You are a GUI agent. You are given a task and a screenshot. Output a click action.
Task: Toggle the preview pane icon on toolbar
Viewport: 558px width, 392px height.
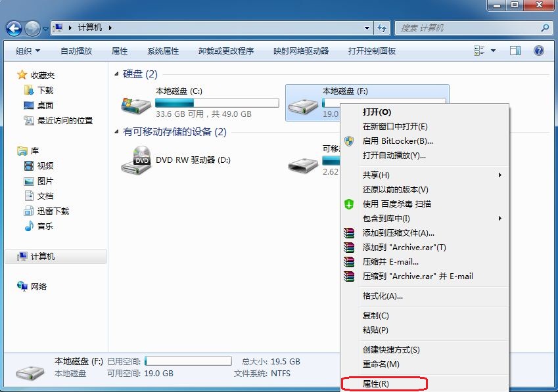(515, 51)
